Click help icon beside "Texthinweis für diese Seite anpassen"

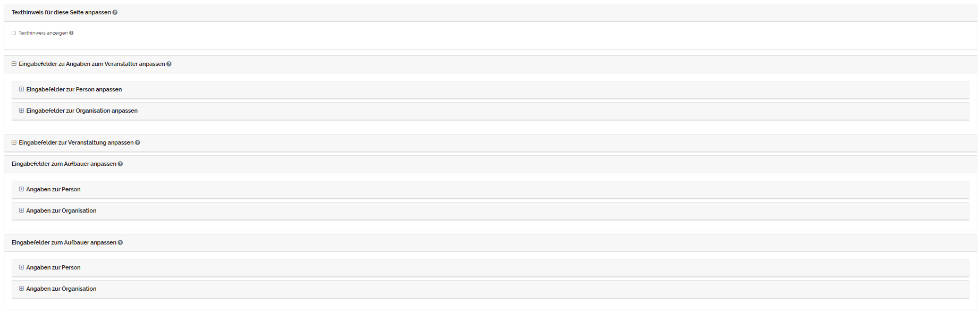tap(115, 12)
